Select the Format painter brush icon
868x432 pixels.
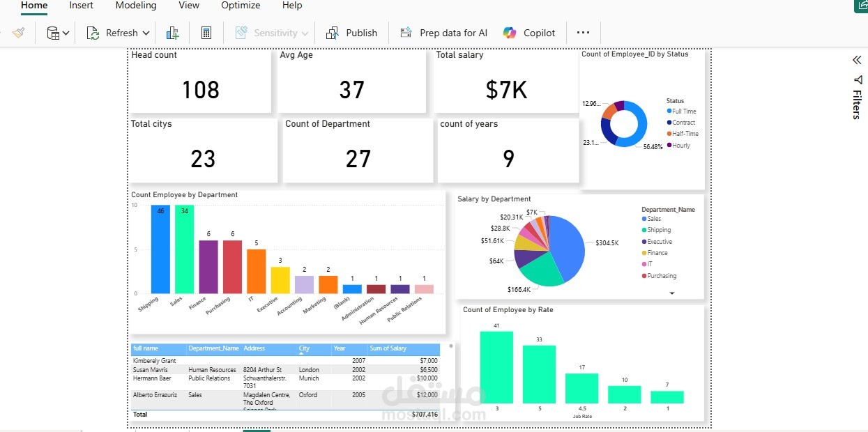point(19,33)
